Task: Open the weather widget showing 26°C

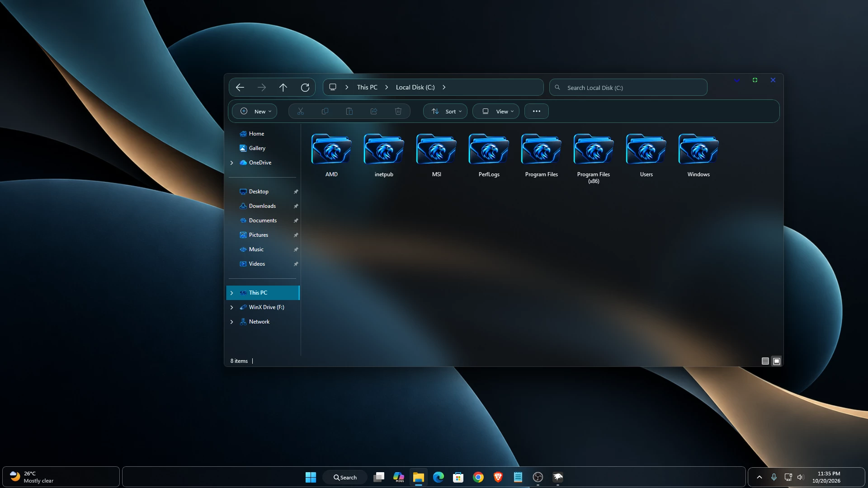Action: coord(61,478)
